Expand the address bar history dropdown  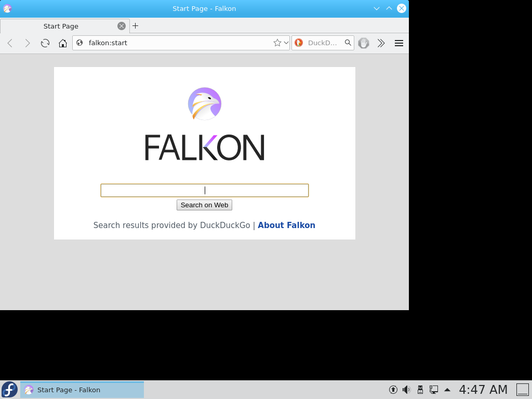point(286,43)
